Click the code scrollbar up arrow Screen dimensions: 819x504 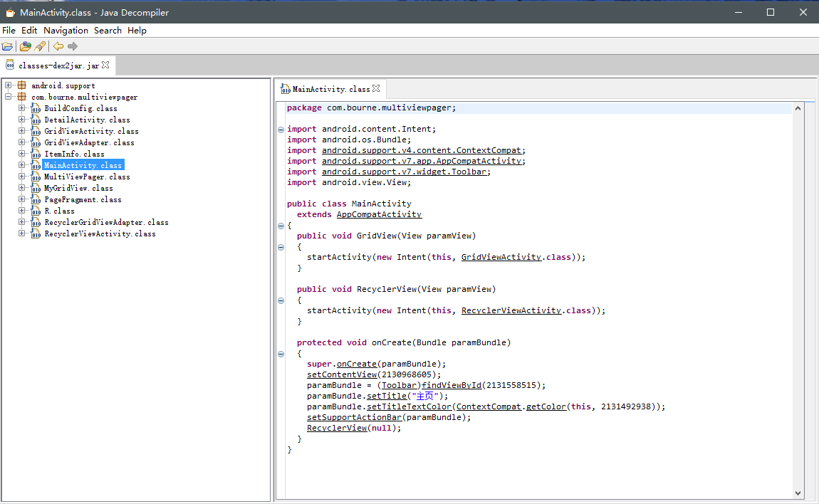coord(798,108)
